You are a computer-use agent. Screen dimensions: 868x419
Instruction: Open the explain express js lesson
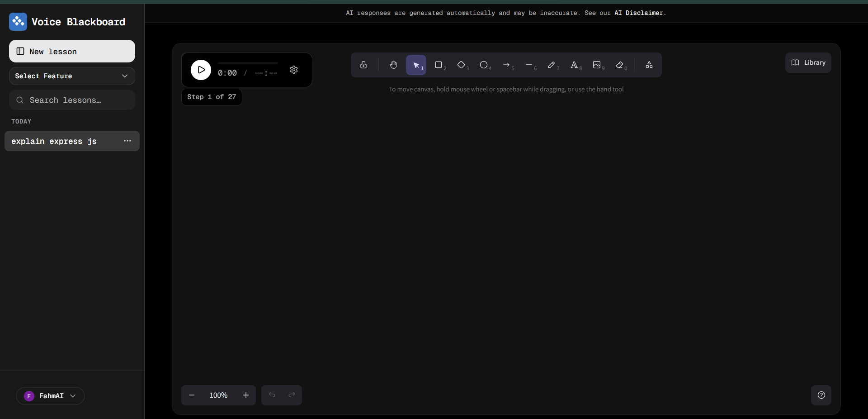click(x=72, y=141)
